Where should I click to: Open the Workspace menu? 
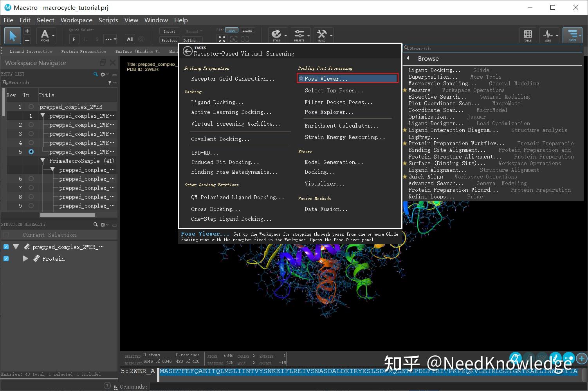pos(76,20)
